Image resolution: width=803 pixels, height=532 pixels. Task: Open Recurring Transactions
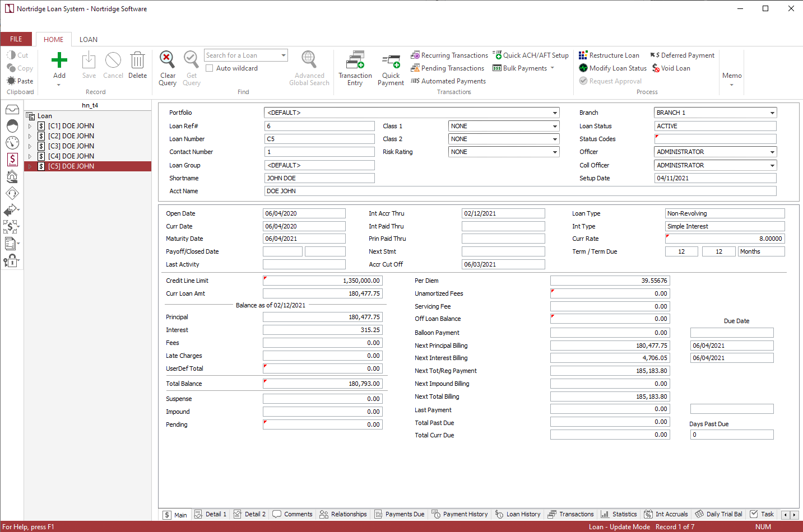pyautogui.click(x=449, y=55)
